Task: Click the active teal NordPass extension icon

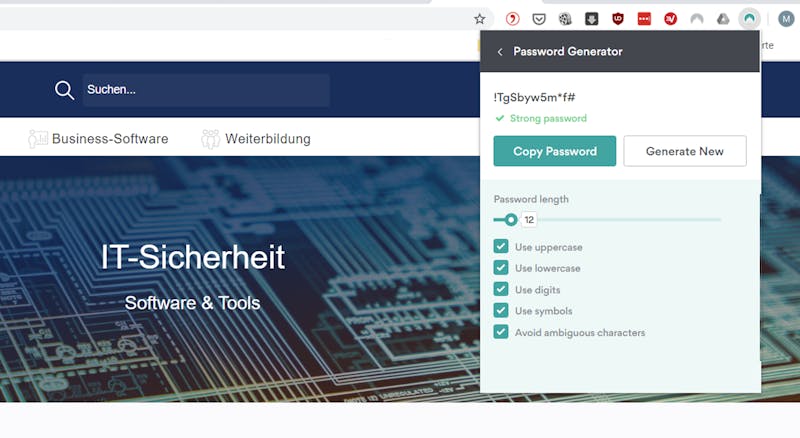Action: 749,19
